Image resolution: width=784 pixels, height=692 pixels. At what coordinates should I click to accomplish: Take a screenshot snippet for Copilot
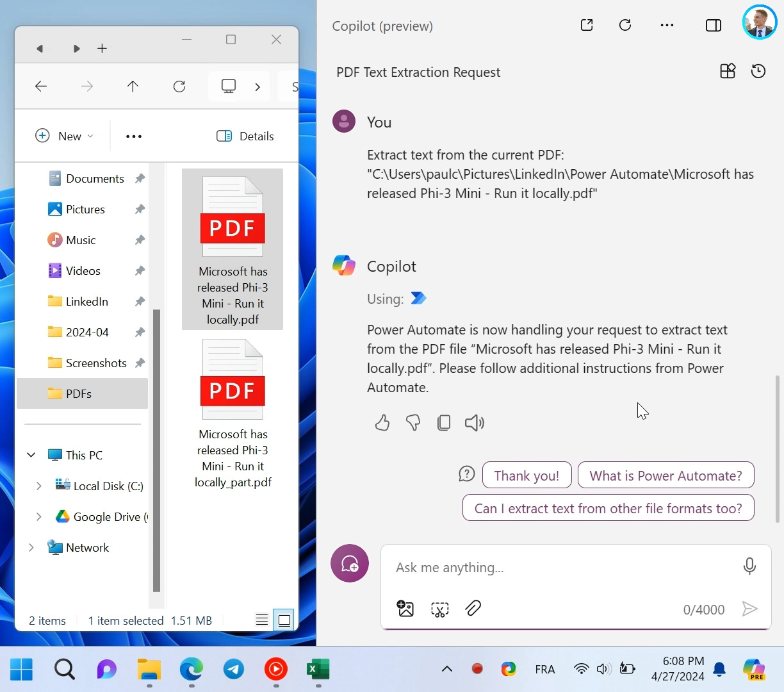440,609
